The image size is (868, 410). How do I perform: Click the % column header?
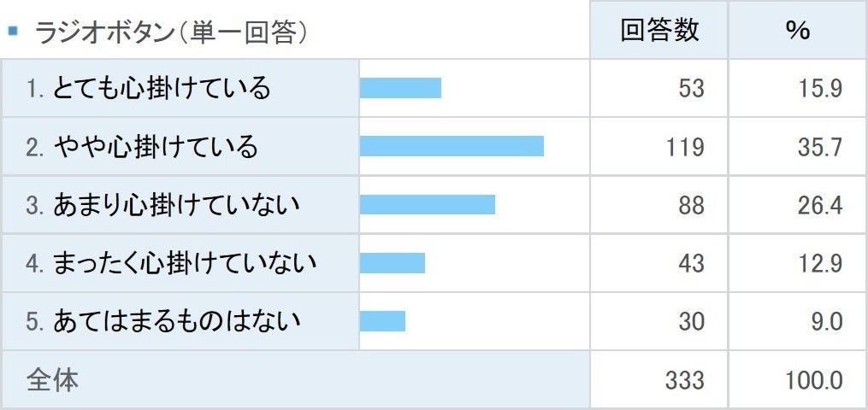[x=797, y=31]
